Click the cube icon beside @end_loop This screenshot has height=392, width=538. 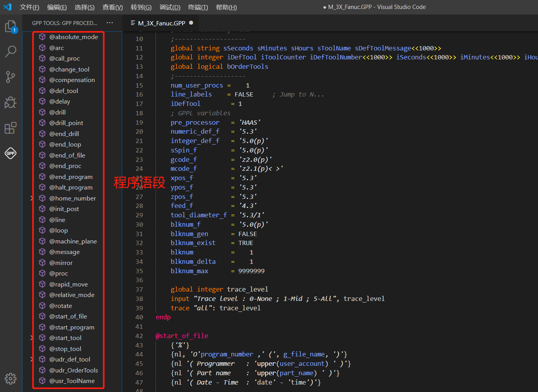(x=42, y=144)
